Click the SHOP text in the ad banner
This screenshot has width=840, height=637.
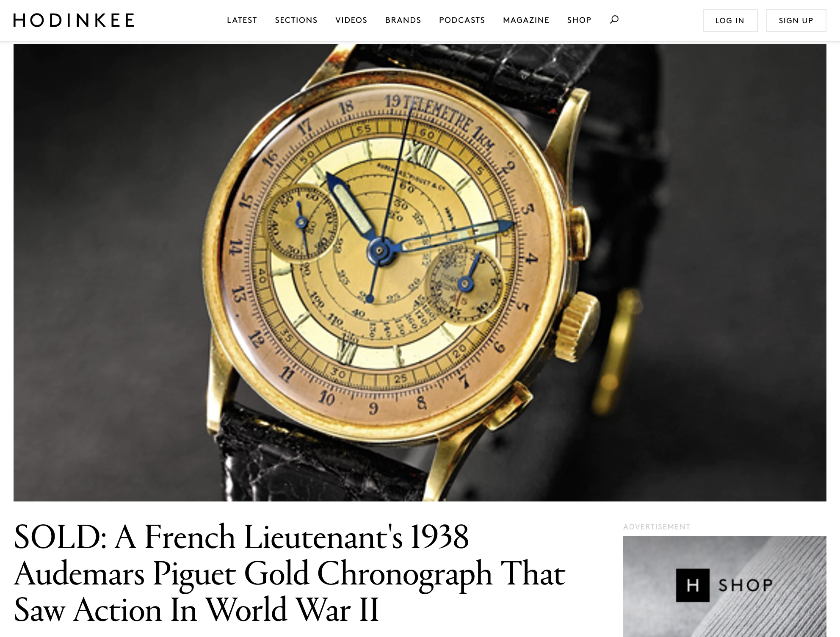(746, 585)
